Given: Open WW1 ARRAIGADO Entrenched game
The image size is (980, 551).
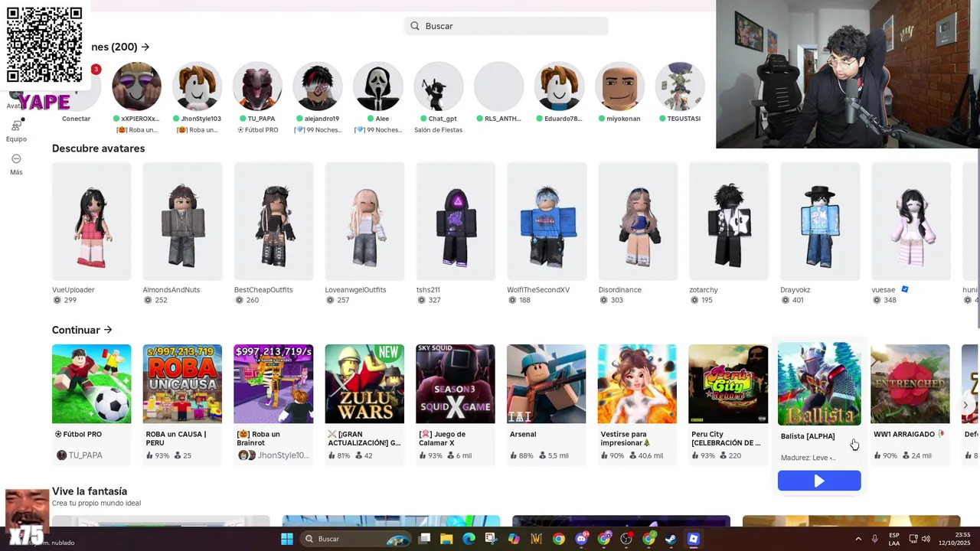Looking at the screenshot, I should (x=910, y=383).
